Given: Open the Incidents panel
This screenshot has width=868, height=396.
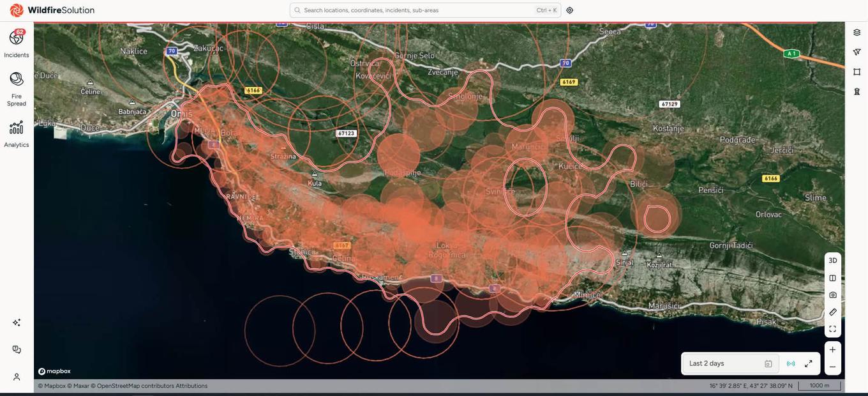Looking at the screenshot, I should [x=17, y=43].
